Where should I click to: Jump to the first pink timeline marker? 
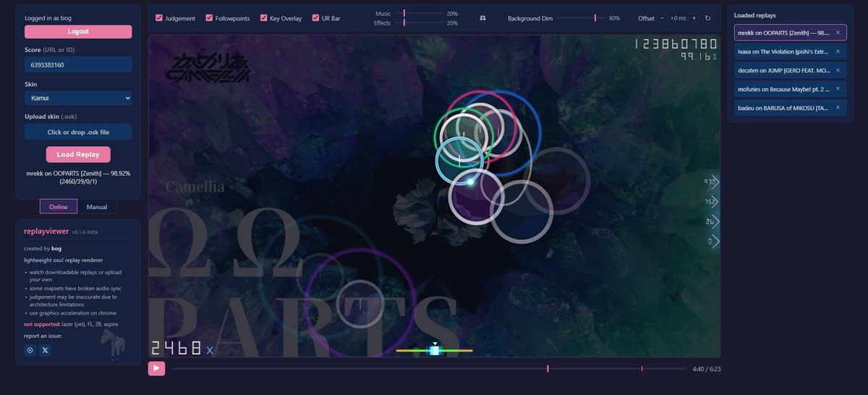[548, 369]
